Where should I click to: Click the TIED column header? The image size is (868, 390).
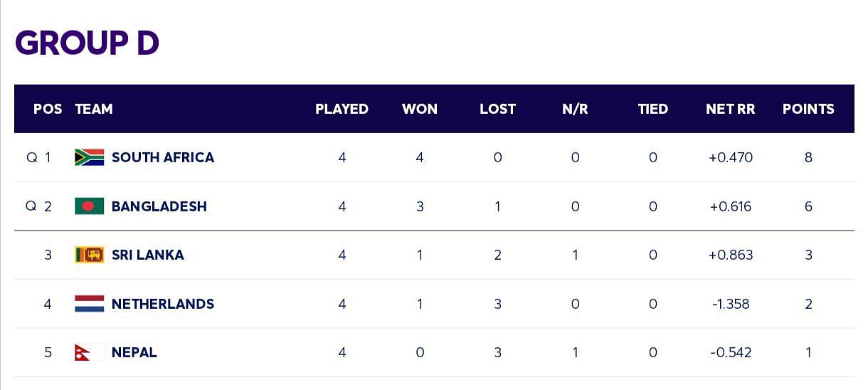653,109
